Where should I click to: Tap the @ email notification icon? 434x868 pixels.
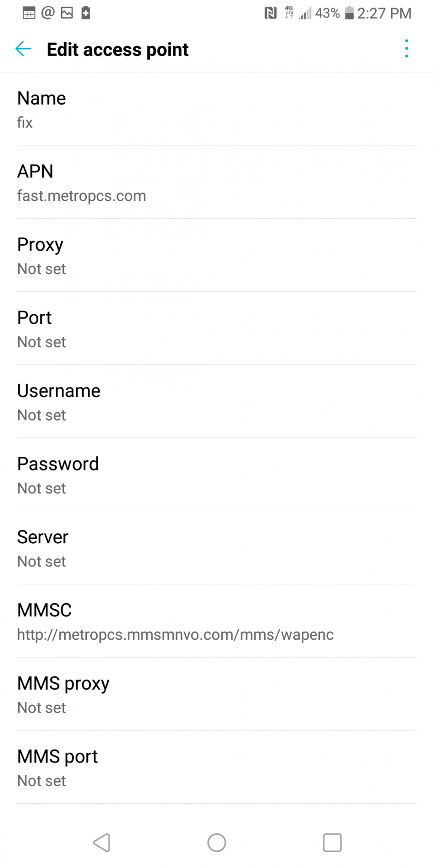(x=48, y=13)
